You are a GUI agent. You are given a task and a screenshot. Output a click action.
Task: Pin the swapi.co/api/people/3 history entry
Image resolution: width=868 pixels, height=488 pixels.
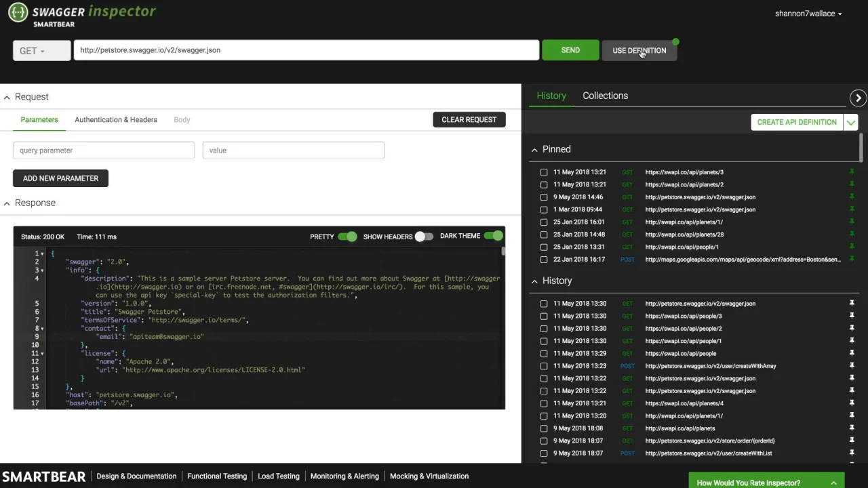pyautogui.click(x=852, y=317)
